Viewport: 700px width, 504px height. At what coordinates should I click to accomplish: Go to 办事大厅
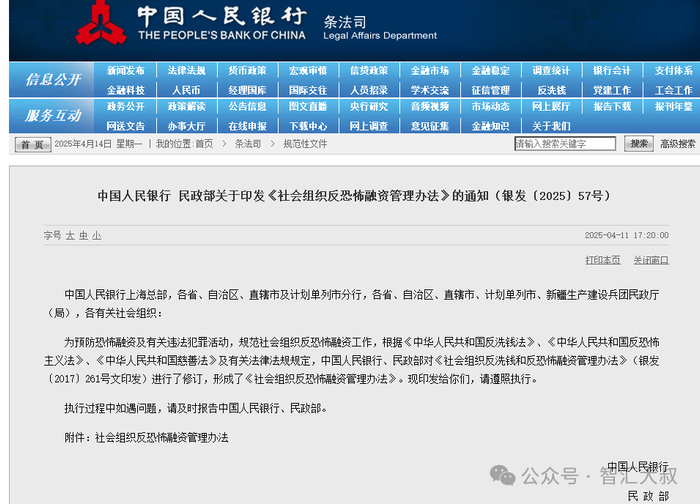(x=187, y=126)
